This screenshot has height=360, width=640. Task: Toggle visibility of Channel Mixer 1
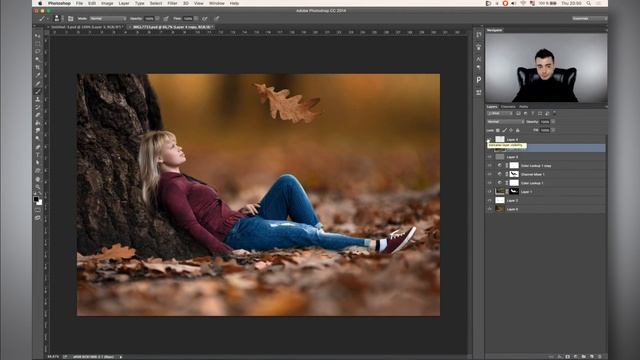tap(489, 174)
